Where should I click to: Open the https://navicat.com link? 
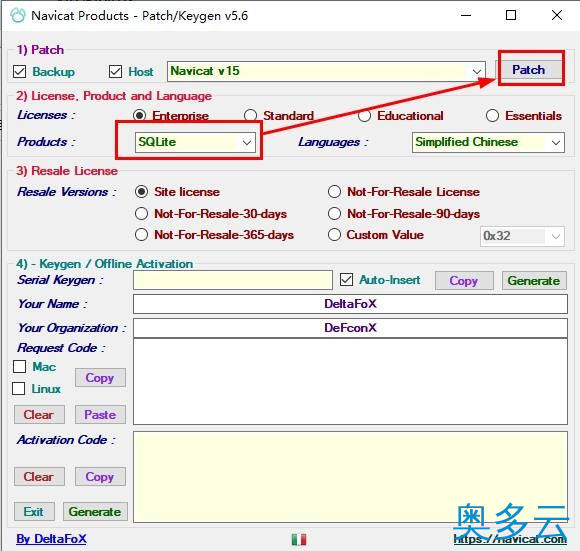510,539
